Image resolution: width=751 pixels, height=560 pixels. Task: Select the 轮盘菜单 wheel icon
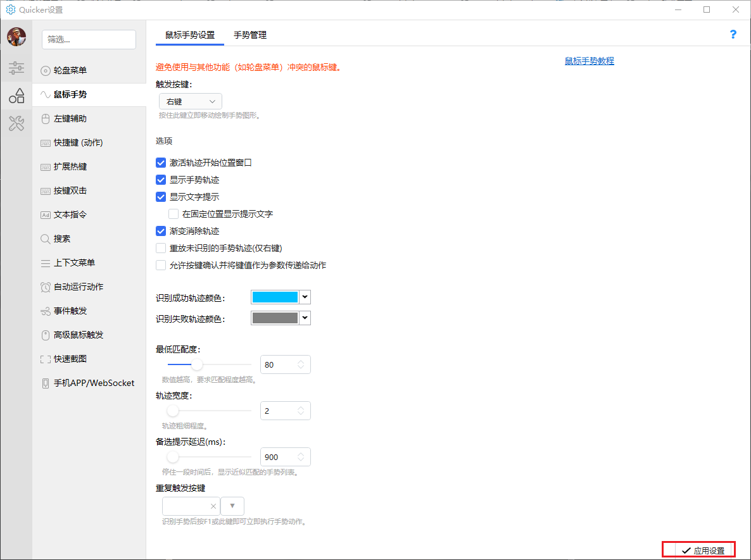click(x=46, y=71)
